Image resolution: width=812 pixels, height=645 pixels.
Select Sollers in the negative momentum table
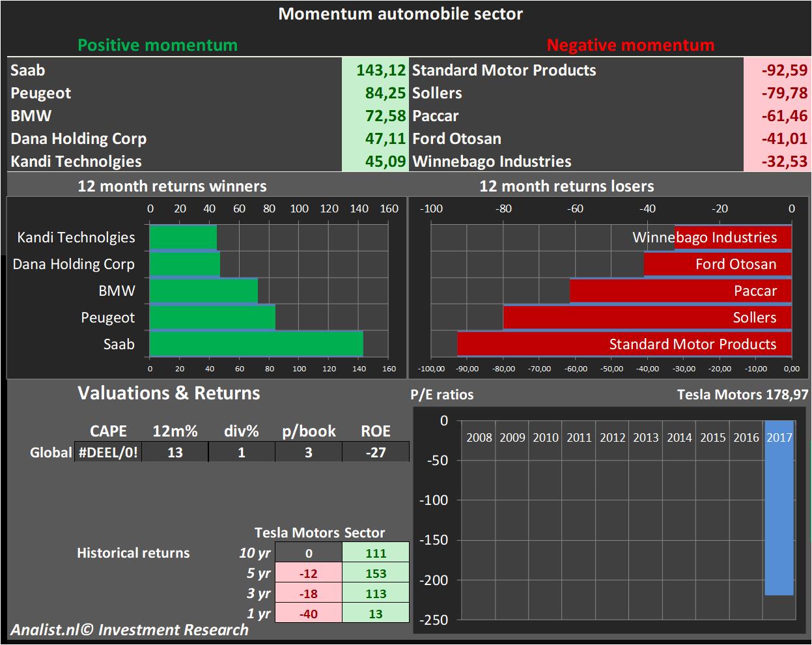(x=437, y=93)
